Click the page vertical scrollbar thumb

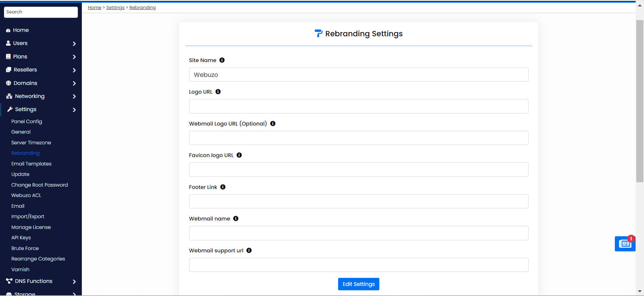pos(640,101)
